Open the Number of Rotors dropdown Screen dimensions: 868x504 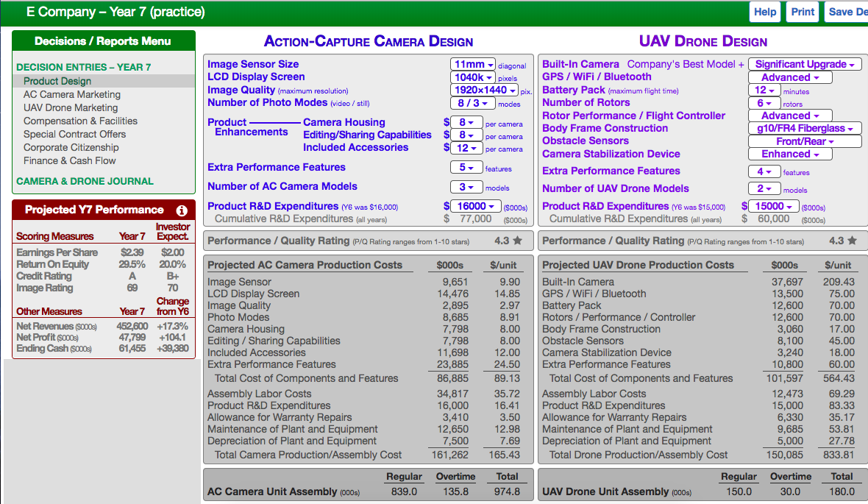click(x=764, y=103)
